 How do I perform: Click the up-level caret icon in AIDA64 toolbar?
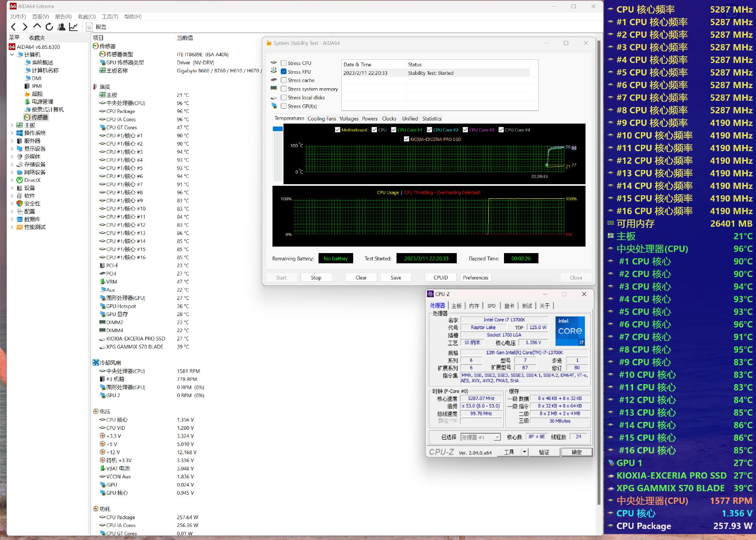tap(37, 27)
